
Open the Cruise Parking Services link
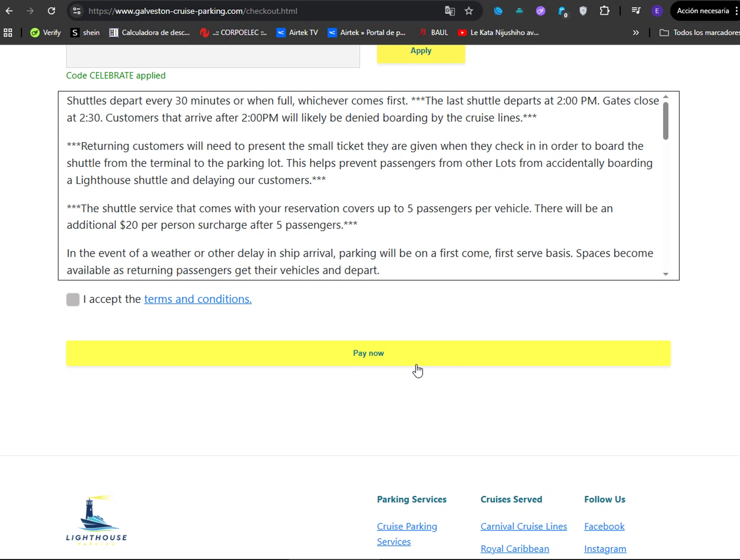(407, 534)
